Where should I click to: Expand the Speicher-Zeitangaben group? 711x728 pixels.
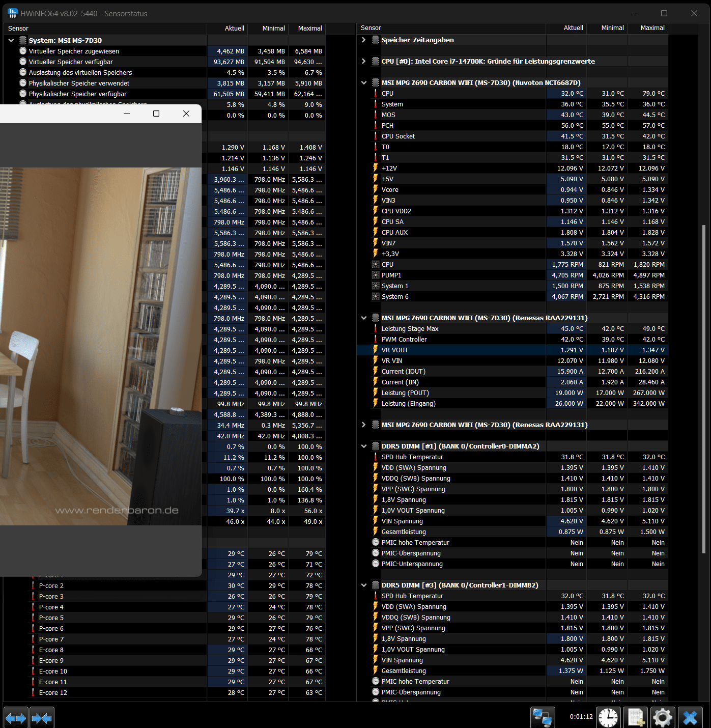point(363,40)
